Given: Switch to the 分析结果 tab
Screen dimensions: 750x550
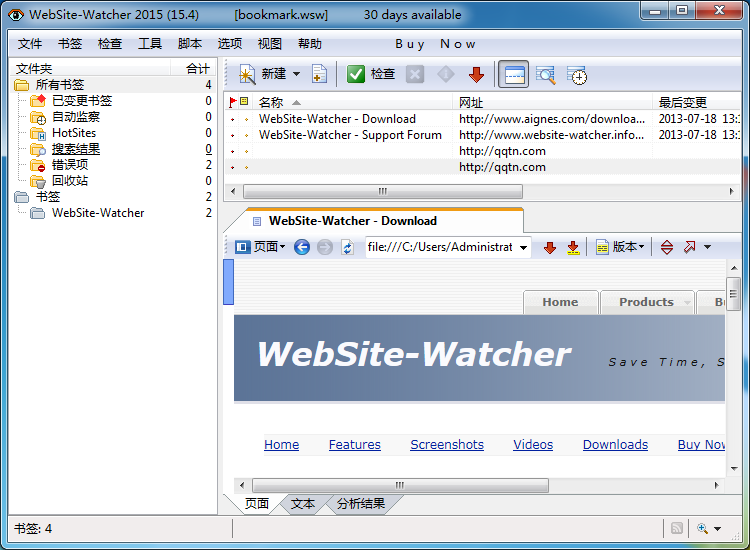Looking at the screenshot, I should tap(360, 504).
